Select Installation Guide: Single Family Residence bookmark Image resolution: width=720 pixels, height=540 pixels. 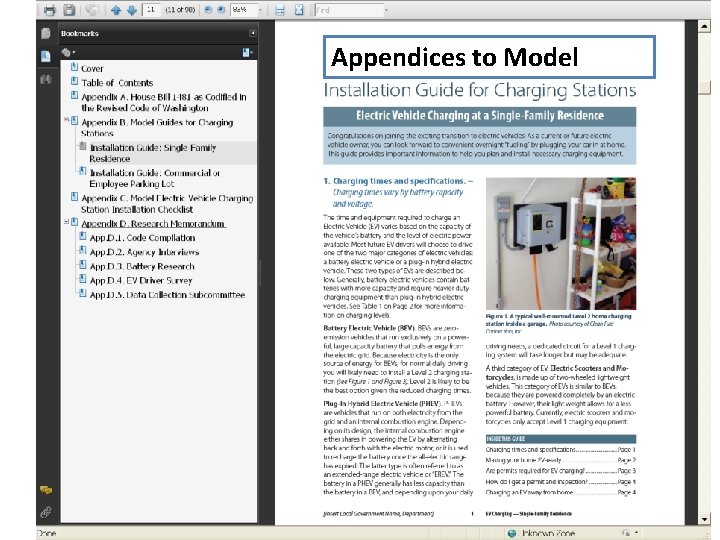[x=152, y=153]
